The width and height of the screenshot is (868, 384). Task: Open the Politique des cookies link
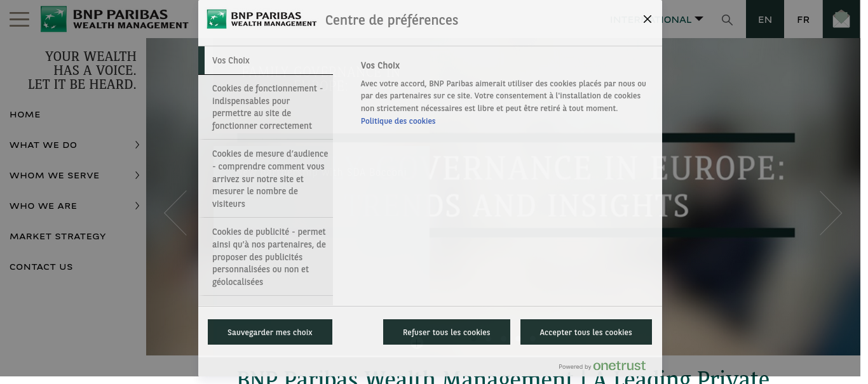(398, 121)
